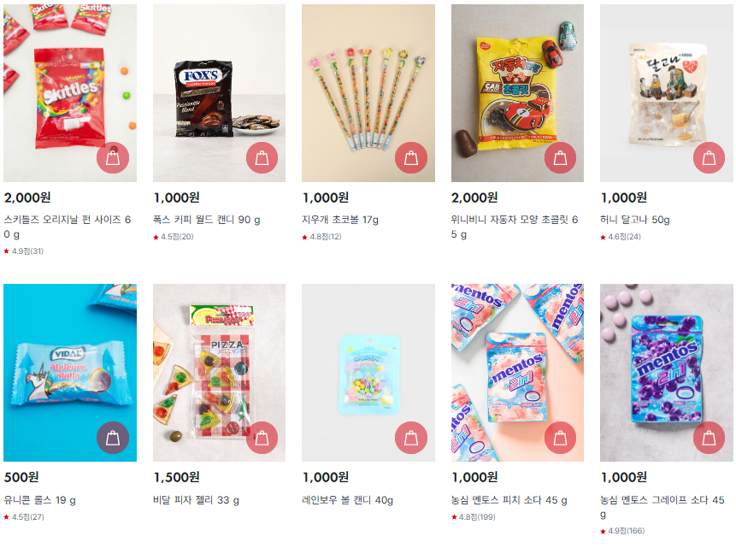This screenshot has width=736, height=560.
Task: Open the 레인보우 볼 캔디 40g product link
Action: 347,500
